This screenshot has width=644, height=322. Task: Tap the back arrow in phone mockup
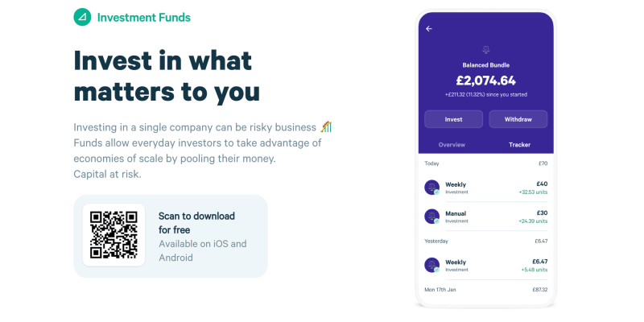click(429, 29)
